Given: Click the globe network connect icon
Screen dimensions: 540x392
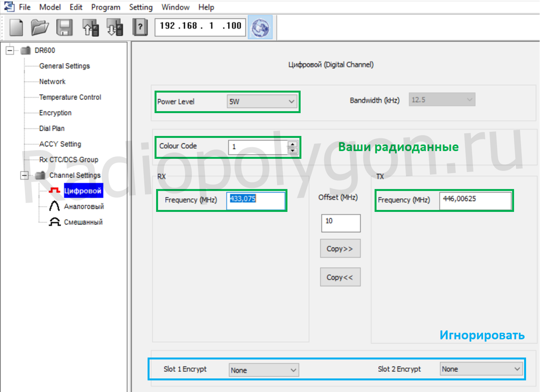Looking at the screenshot, I should tap(260, 28).
